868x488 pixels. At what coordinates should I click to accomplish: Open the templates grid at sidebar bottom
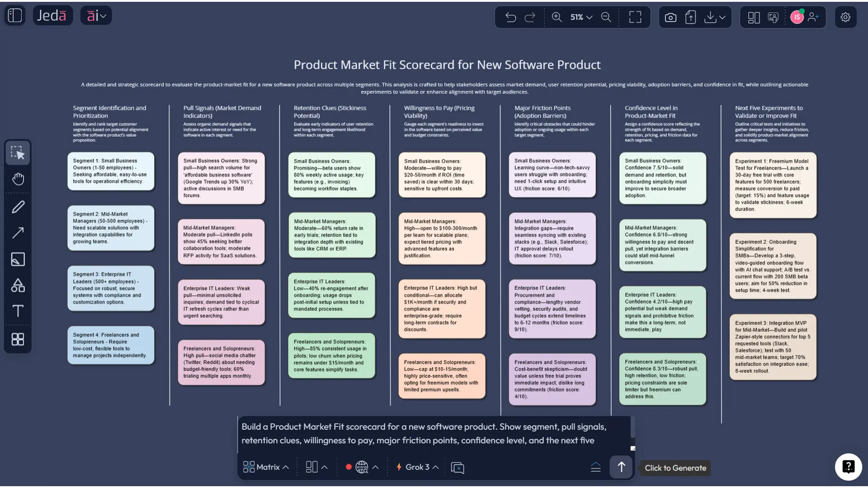click(18, 339)
